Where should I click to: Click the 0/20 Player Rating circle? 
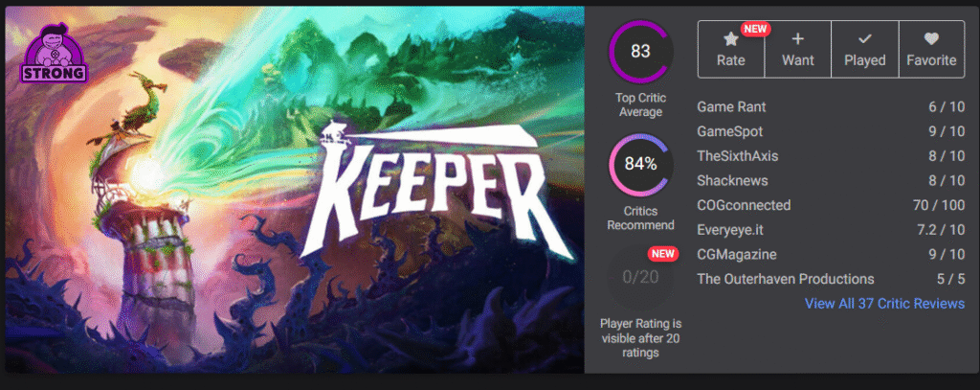(640, 278)
